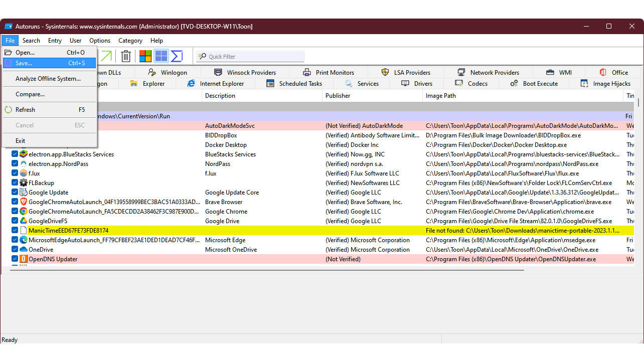This screenshot has width=644, height=362.
Task: Click the GoogleDriveFS entry icon
Action: 23,221
